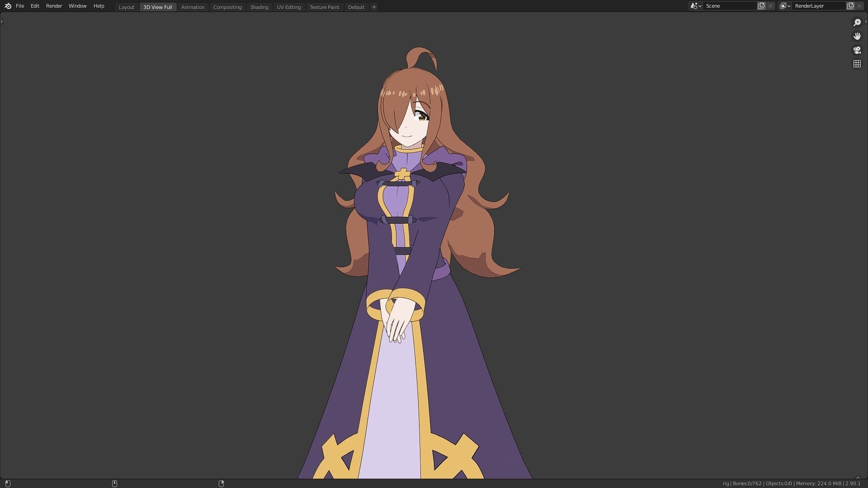This screenshot has width=868, height=488.
Task: Select the 3D View Full workspace tab
Action: [x=158, y=7]
